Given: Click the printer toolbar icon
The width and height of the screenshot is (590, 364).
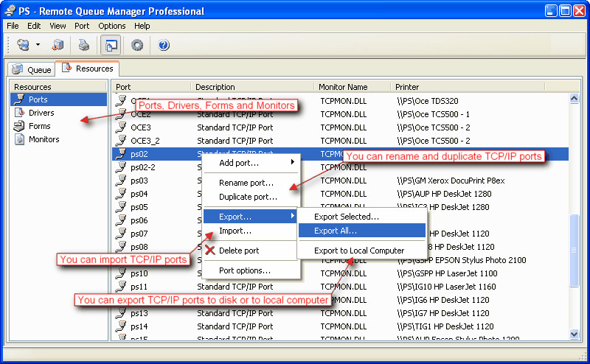Looking at the screenshot, I should (x=84, y=45).
